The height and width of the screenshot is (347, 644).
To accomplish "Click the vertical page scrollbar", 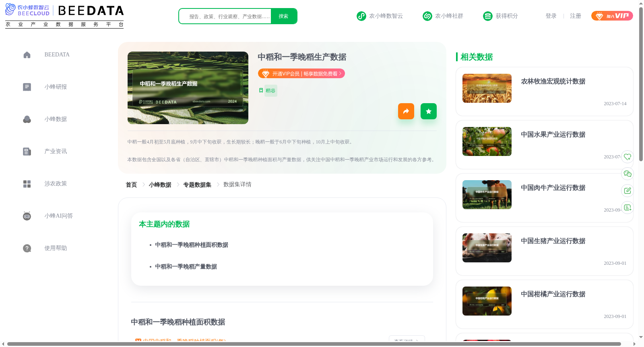I will tap(641, 85).
